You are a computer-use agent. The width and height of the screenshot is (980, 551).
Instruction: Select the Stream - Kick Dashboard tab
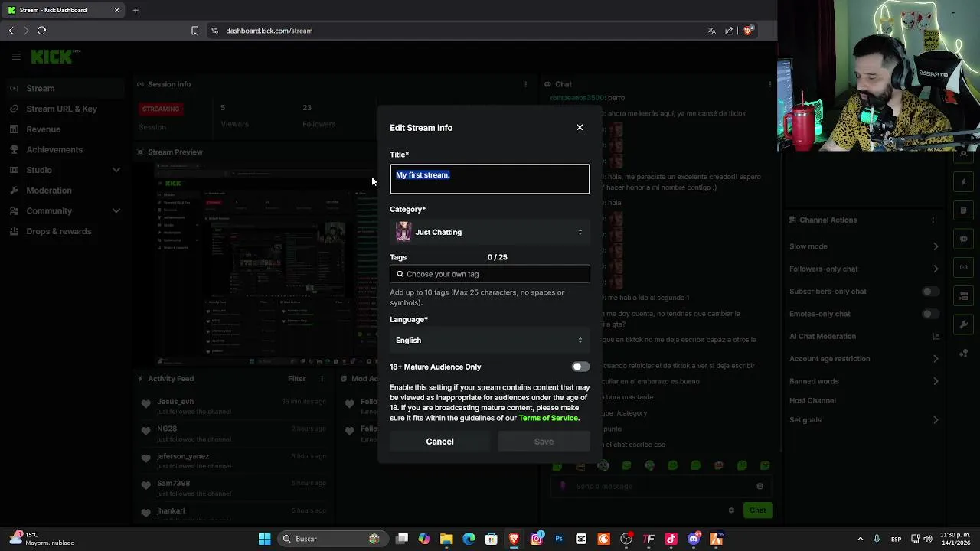63,10
